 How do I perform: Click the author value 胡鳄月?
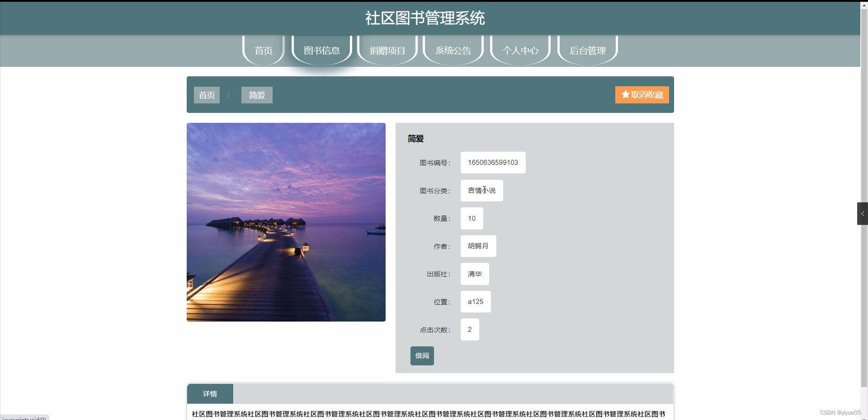point(478,246)
